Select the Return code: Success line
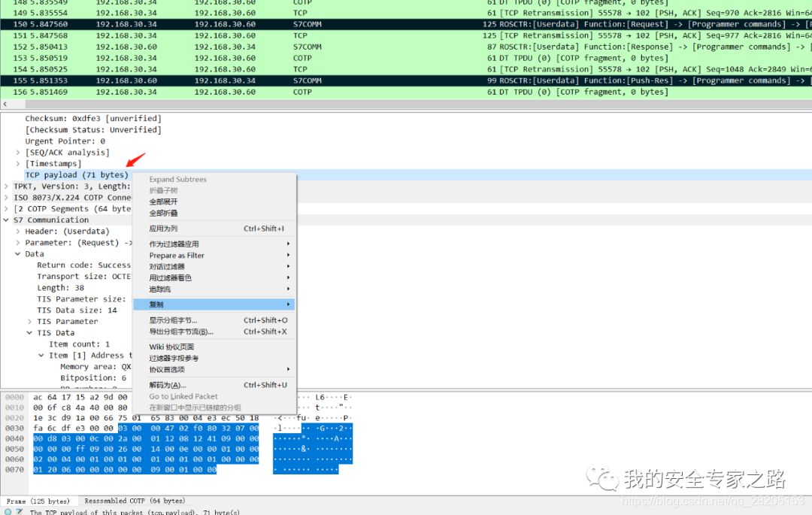The height and width of the screenshot is (515, 812). click(84, 265)
